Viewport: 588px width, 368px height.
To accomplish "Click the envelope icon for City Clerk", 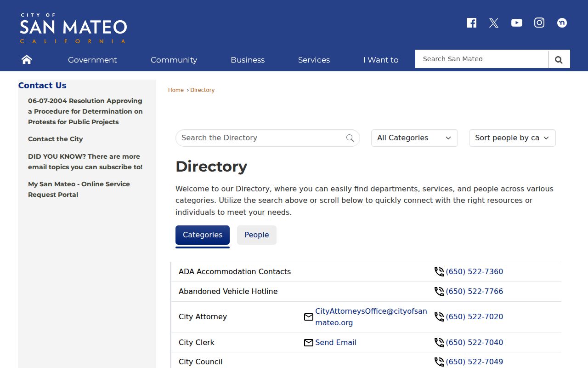I will tap(309, 343).
